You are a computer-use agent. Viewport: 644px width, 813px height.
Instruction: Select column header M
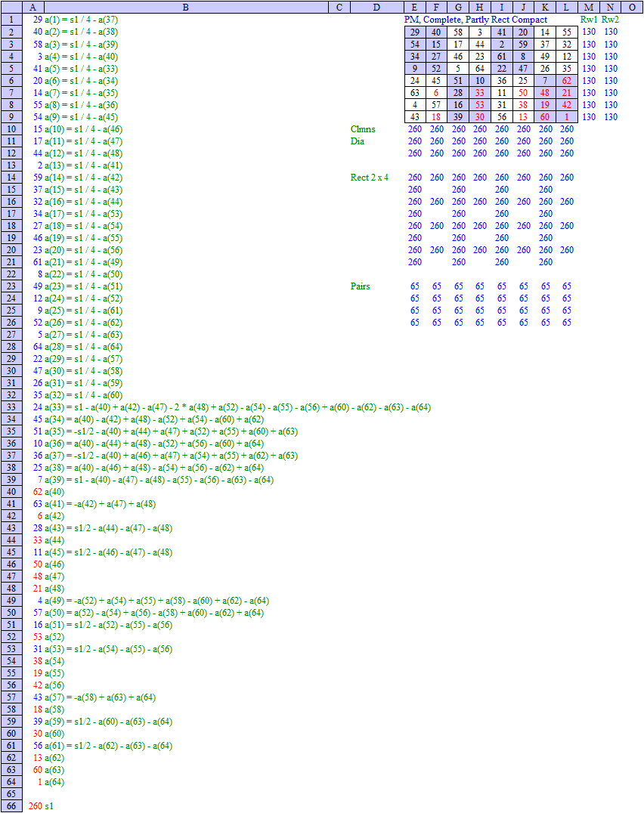(589, 8)
